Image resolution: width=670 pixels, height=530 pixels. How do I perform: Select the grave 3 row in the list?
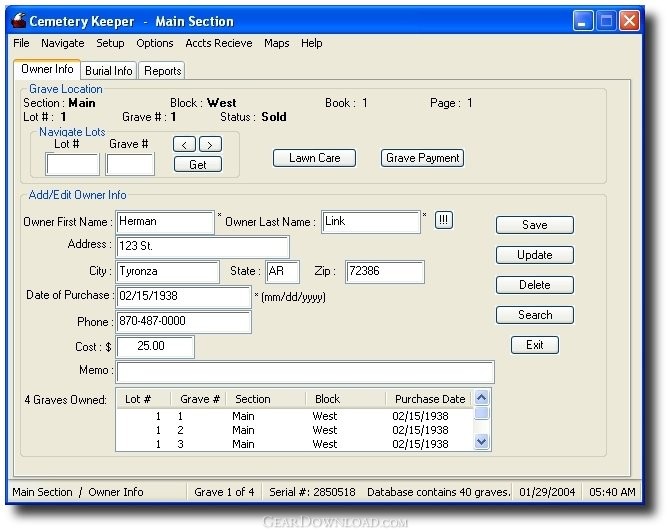point(295,444)
